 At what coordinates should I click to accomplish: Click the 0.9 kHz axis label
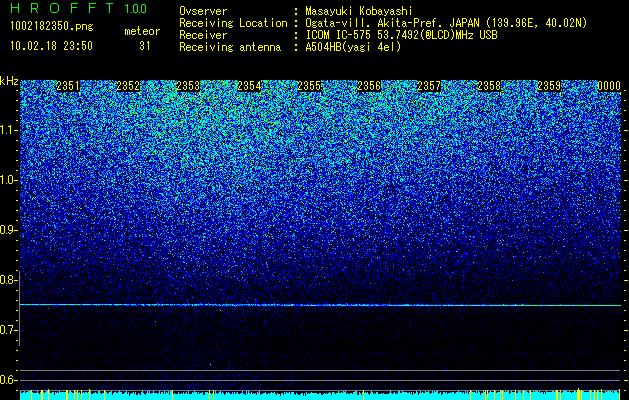pos(8,230)
